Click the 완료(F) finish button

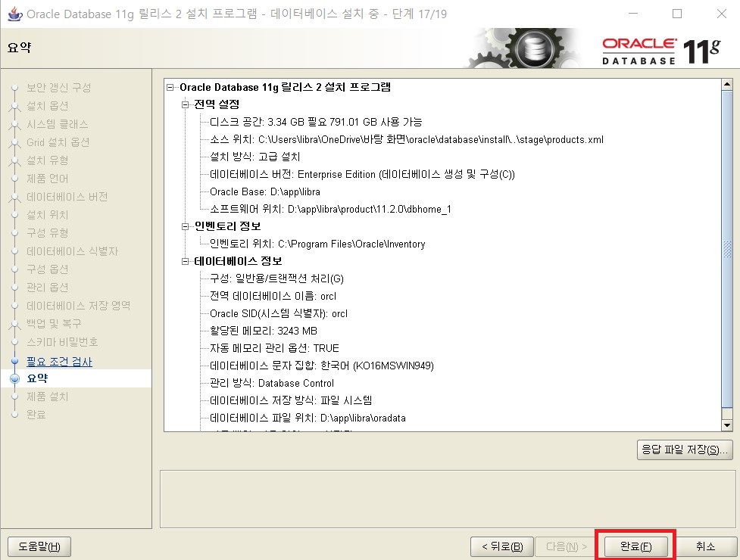click(x=635, y=546)
